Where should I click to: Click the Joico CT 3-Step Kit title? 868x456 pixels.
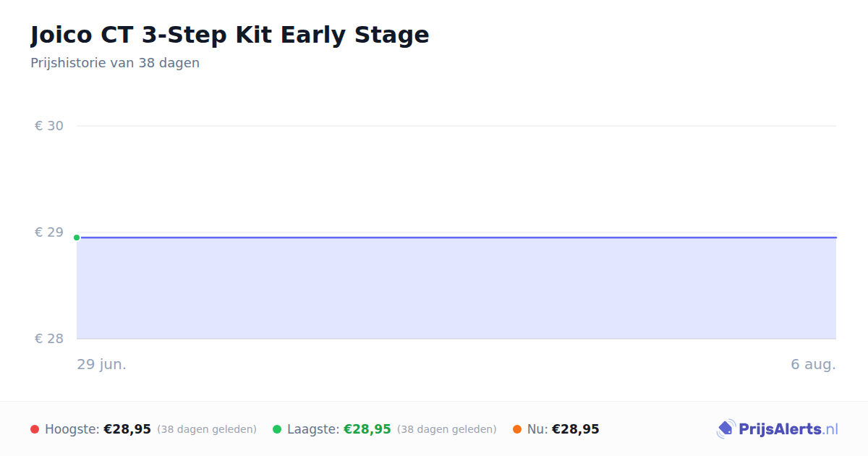pyautogui.click(x=230, y=35)
